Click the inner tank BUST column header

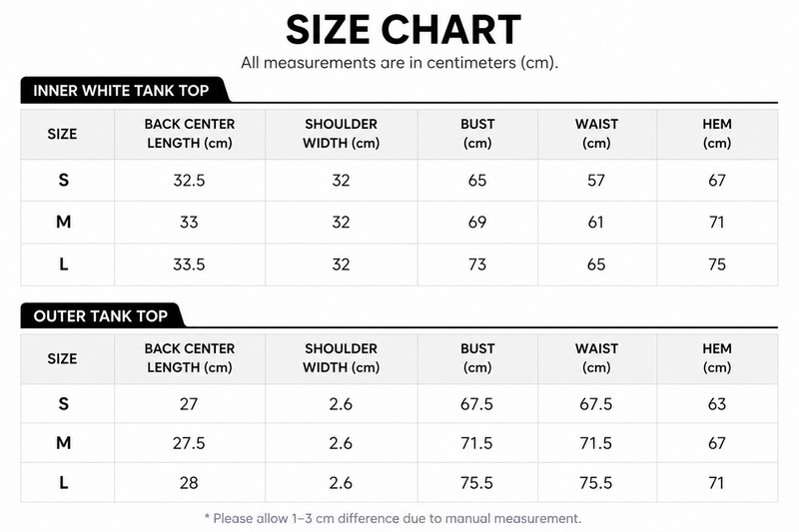[477, 134]
